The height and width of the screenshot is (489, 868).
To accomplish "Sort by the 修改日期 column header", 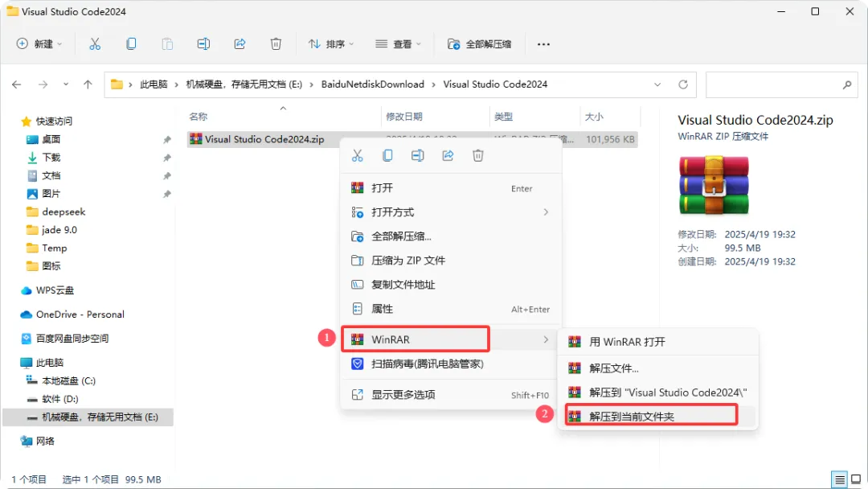I will pyautogui.click(x=404, y=117).
